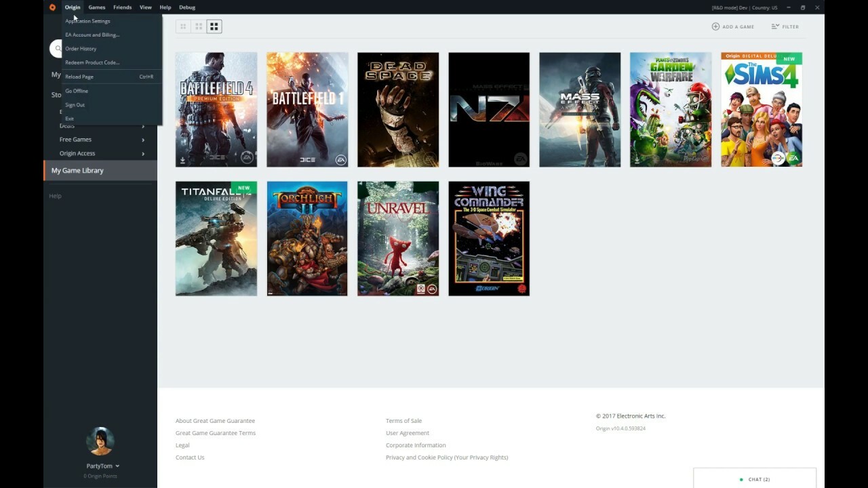The image size is (868, 488).
Task: Click the Add a Game button label
Action: [738, 26]
